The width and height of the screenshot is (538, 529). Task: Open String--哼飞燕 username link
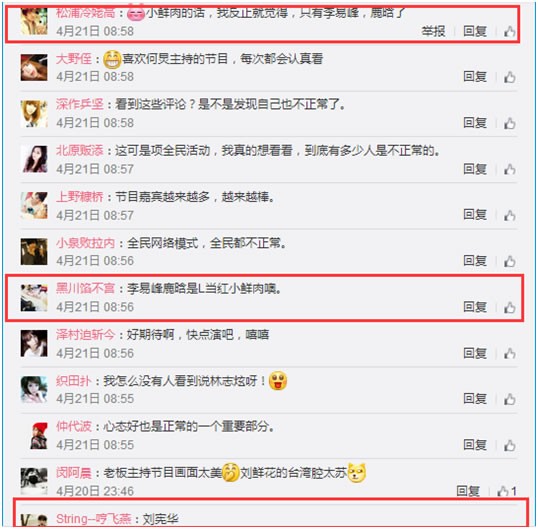click(94, 519)
